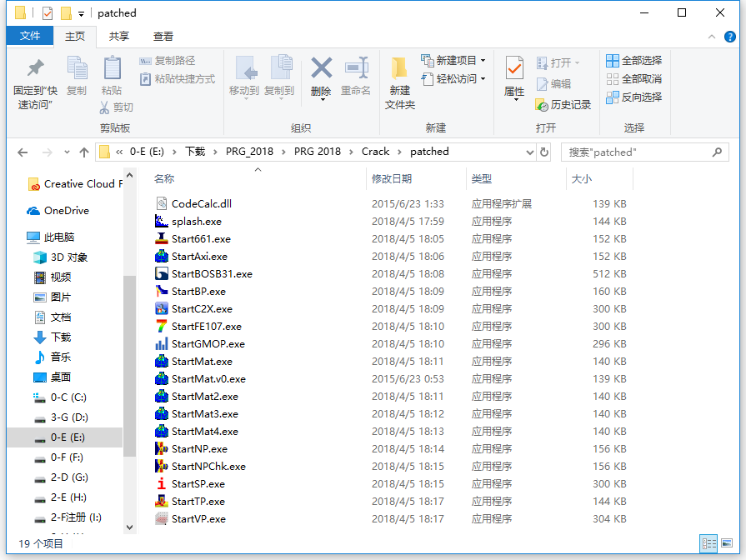Viewport: 746px width, 560px height.
Task: Click Select none (全部取消) button
Action: tap(634, 79)
